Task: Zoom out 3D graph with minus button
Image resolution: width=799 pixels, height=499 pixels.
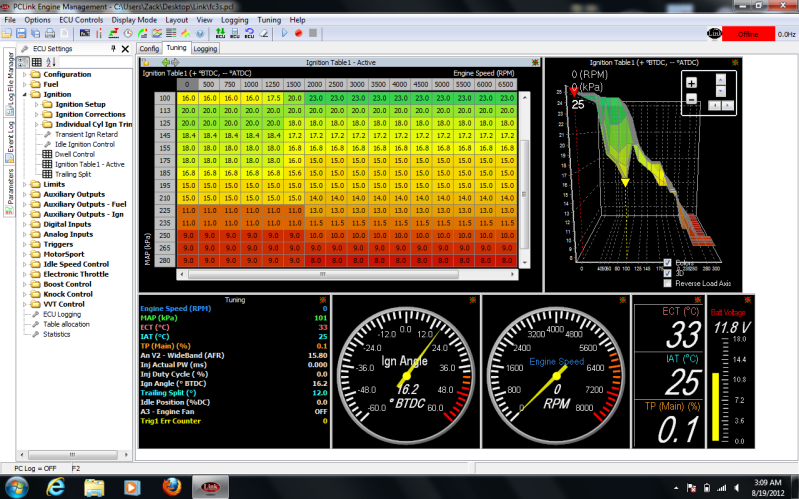Action: coord(691,98)
